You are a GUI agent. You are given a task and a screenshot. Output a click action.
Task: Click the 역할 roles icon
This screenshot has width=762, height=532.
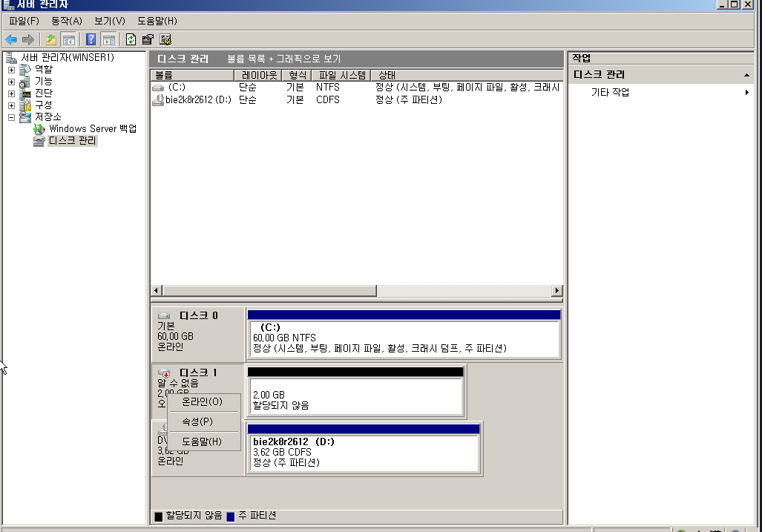click(x=25, y=70)
